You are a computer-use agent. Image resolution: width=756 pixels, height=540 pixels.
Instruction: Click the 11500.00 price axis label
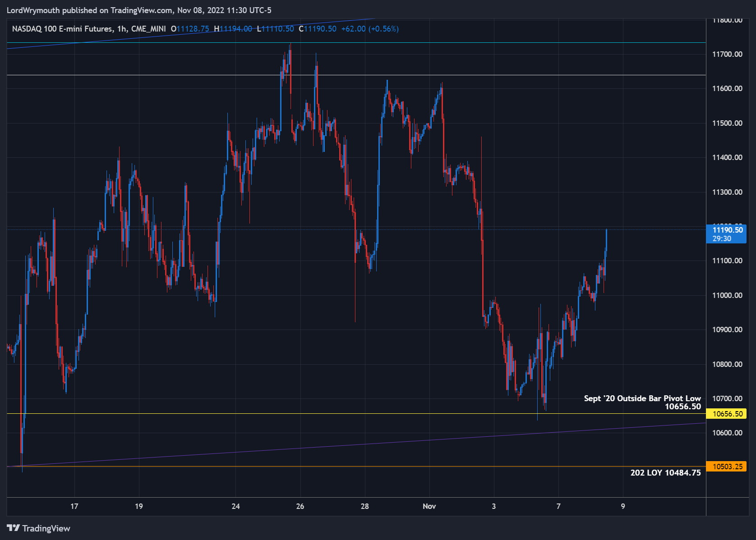(727, 123)
